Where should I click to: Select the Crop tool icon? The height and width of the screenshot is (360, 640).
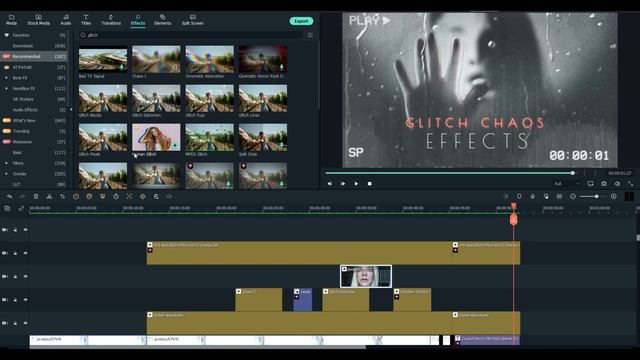coord(62,197)
